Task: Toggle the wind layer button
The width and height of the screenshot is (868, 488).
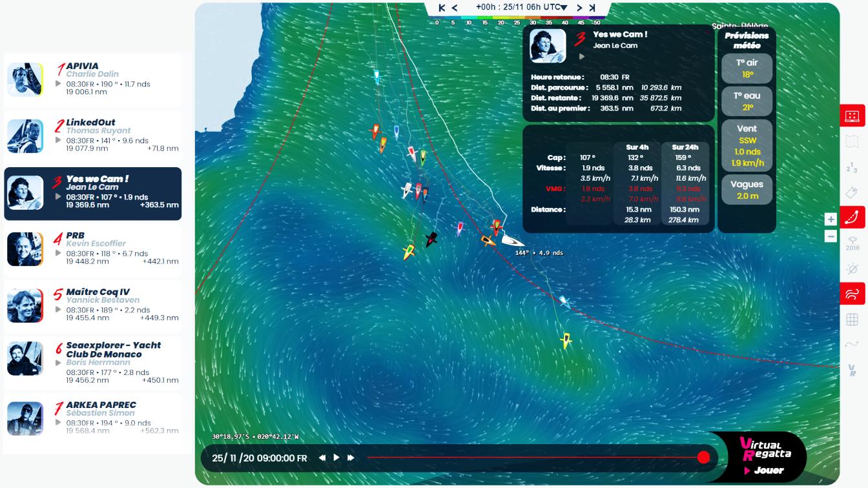Action: [x=852, y=294]
